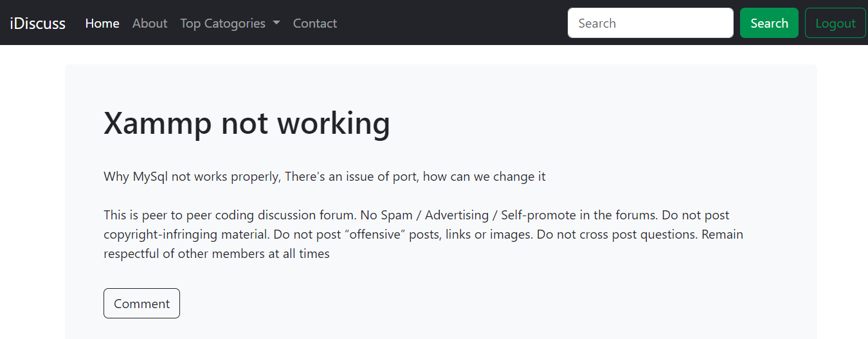This screenshot has height=339, width=868.
Task: Expand the Top Catogories dropdown
Action: pyautogui.click(x=222, y=23)
